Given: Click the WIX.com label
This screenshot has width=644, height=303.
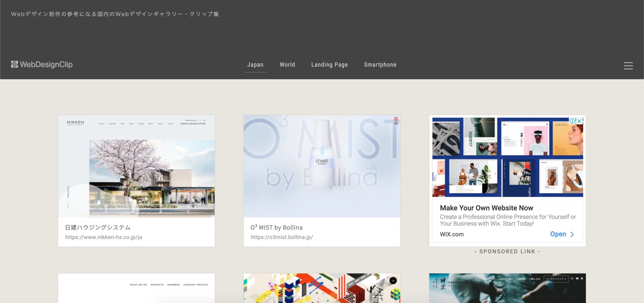Looking at the screenshot, I should 452,234.
